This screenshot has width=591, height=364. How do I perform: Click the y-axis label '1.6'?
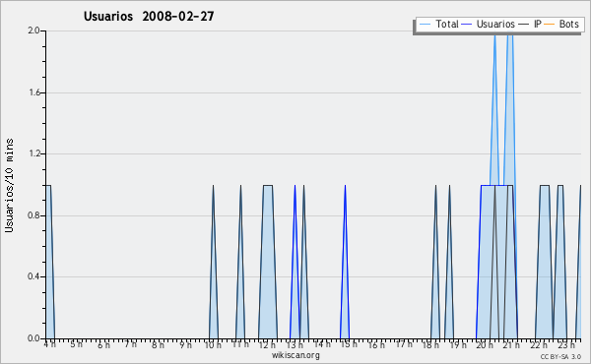click(33, 92)
